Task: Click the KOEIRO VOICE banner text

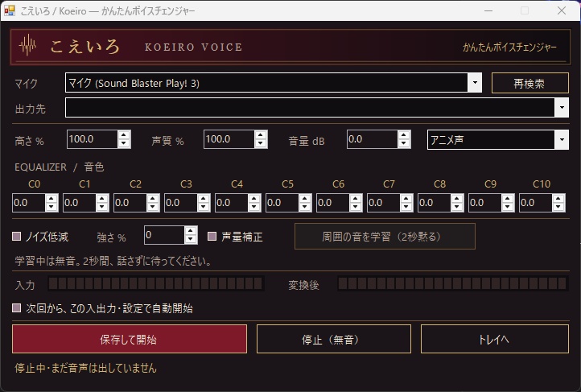Action: pos(193,47)
